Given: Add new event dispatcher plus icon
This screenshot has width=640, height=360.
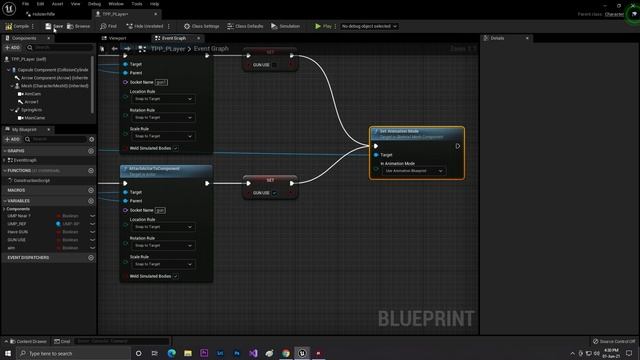Looking at the screenshot, I should click(91, 258).
